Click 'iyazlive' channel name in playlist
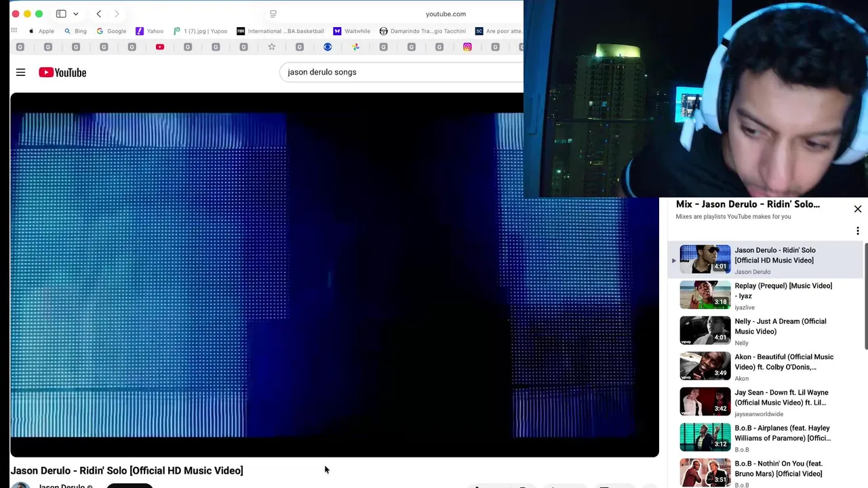The image size is (868, 488). coord(745,308)
